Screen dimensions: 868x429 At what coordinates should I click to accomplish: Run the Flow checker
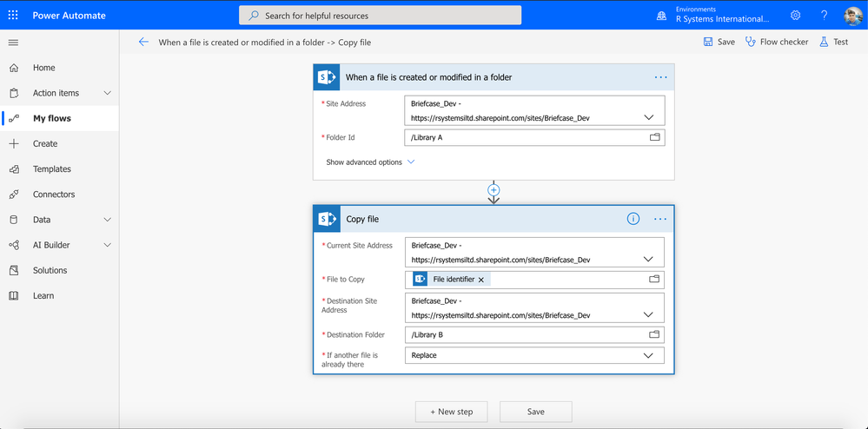(x=777, y=42)
